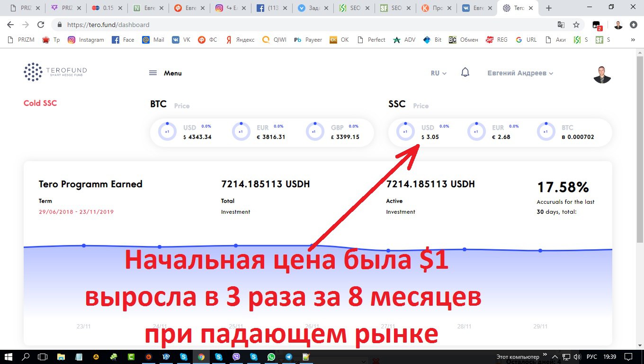This screenshot has height=364, width=644.
Task: Click the SSC BTC price circle icon
Action: [x=546, y=132]
